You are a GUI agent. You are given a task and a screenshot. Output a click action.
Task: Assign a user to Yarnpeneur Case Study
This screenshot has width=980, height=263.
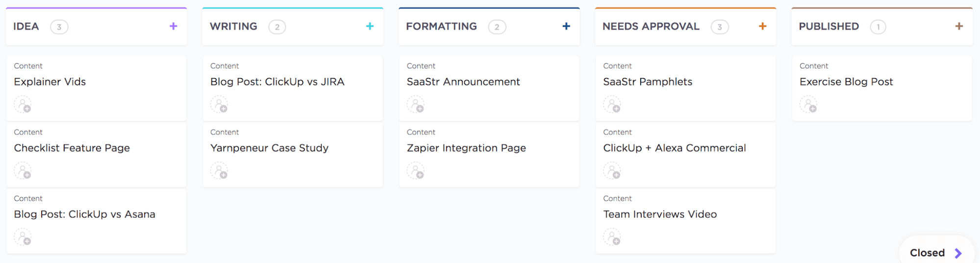219,171
